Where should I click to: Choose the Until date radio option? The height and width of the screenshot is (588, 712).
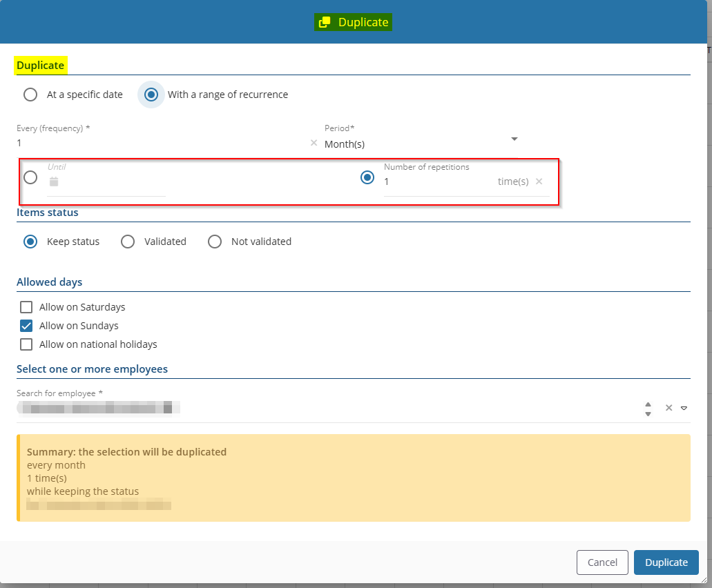click(30, 177)
